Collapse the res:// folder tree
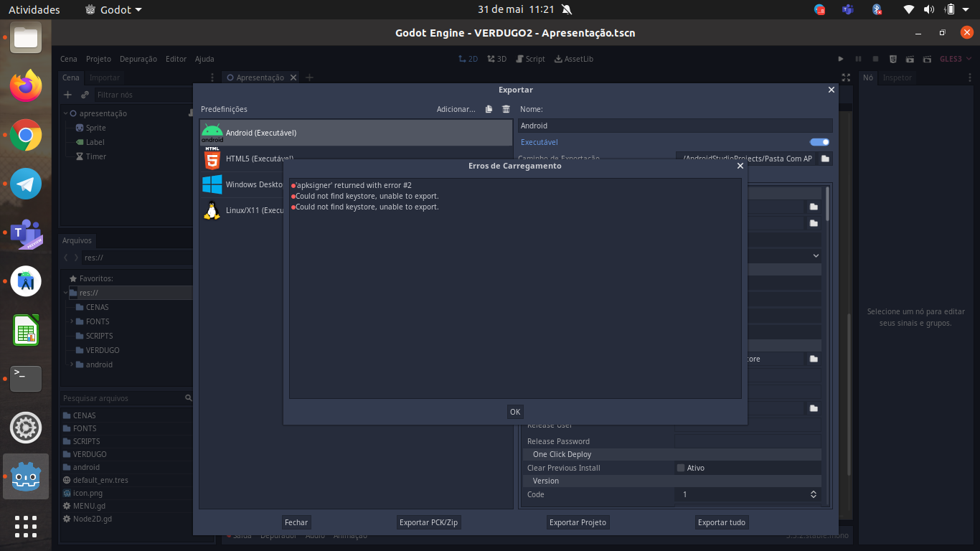 coord(65,293)
